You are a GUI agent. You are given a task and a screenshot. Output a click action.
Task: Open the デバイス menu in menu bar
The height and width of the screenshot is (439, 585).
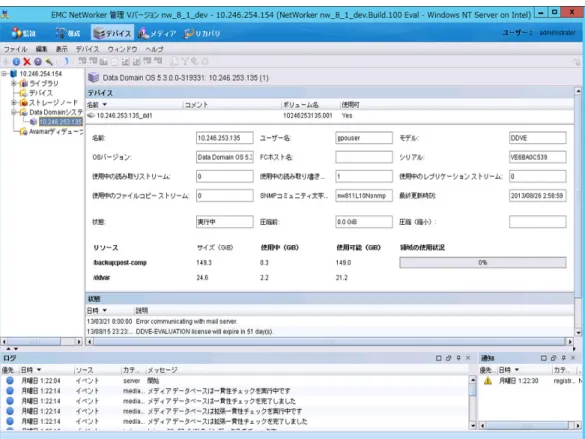click(x=87, y=49)
